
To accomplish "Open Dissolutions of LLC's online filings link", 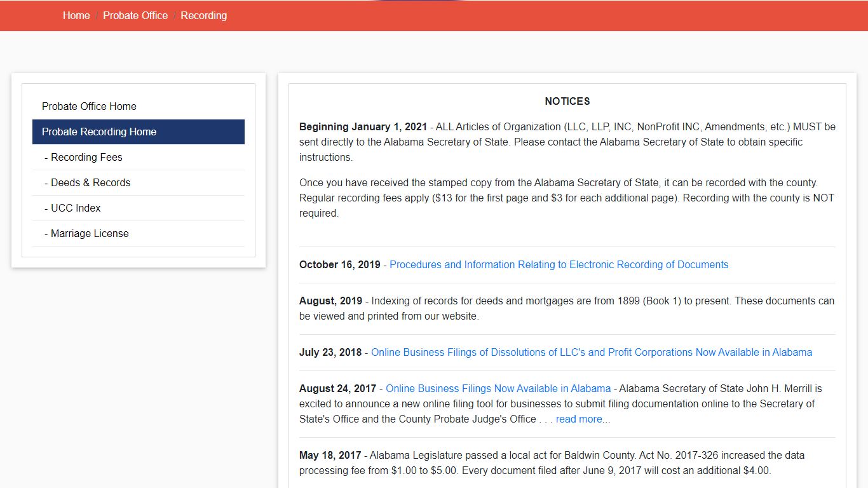I will coord(592,352).
